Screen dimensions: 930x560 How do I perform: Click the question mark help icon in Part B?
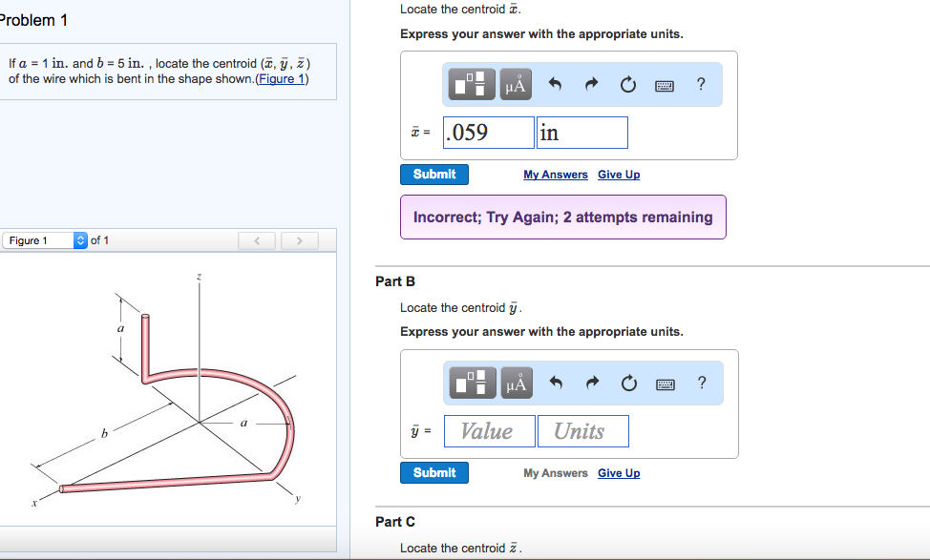tap(701, 382)
